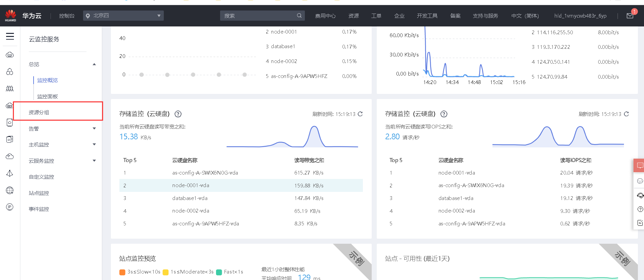The width and height of the screenshot is (644, 280).
Task: Expand the 云服务监控 sidebar section
Action: click(94, 161)
